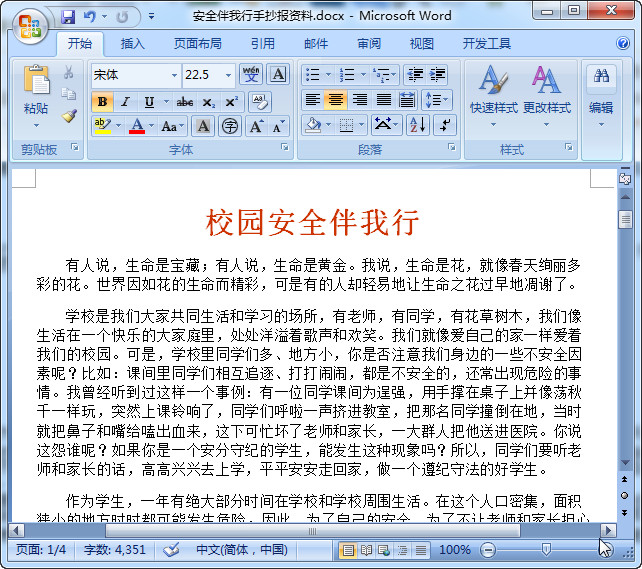Image resolution: width=642 pixels, height=569 pixels.
Task: Insert enclosed character (字 in circle)
Action: pyautogui.click(x=230, y=126)
